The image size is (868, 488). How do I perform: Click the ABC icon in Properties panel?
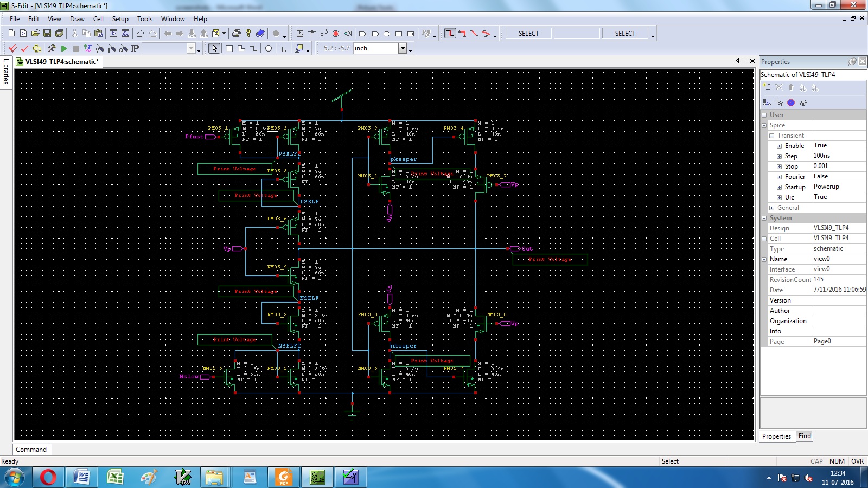778,102
